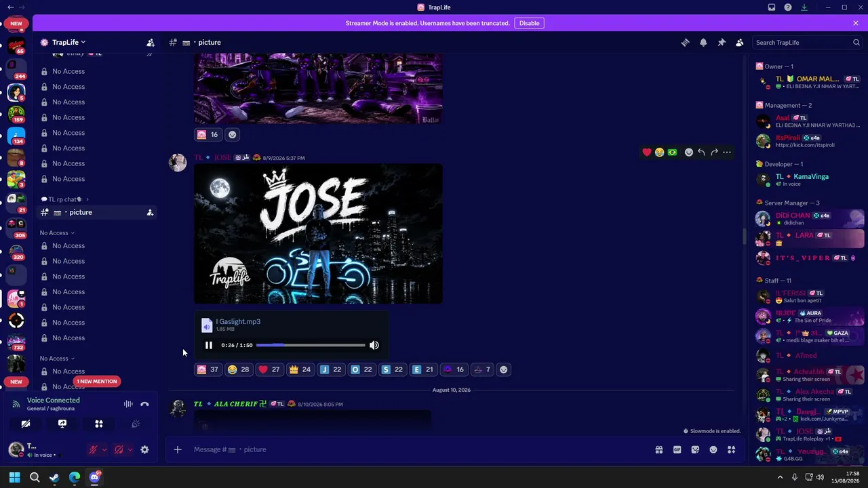Dismiss the Streamer Mode banner
Image resolution: width=868 pixels, height=488 pixels.
pos(856,23)
